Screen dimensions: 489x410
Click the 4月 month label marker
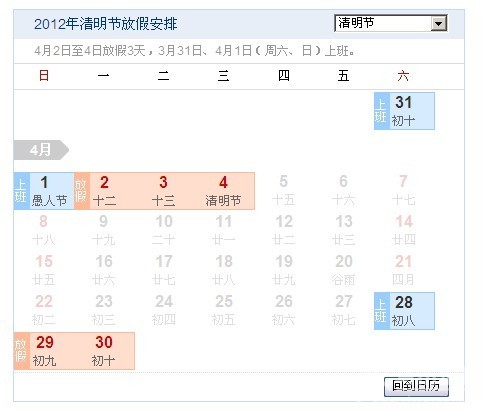41,150
